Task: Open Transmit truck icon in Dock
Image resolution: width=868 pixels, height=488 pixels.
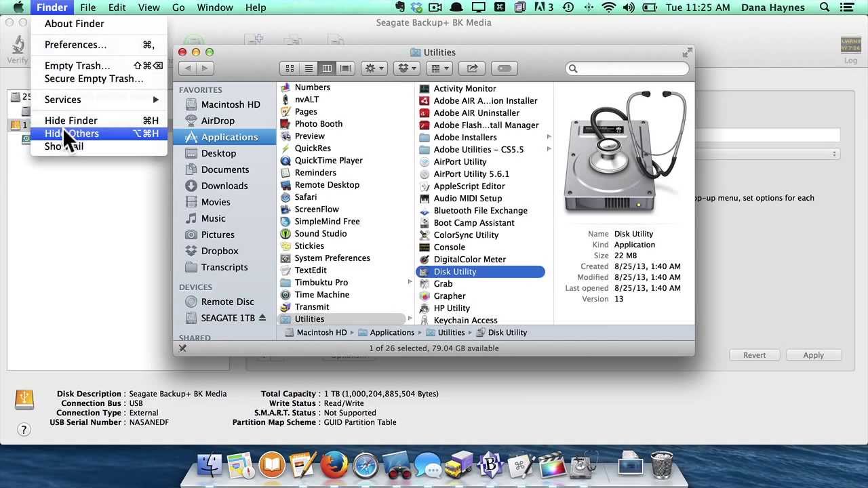Action: click(x=460, y=466)
